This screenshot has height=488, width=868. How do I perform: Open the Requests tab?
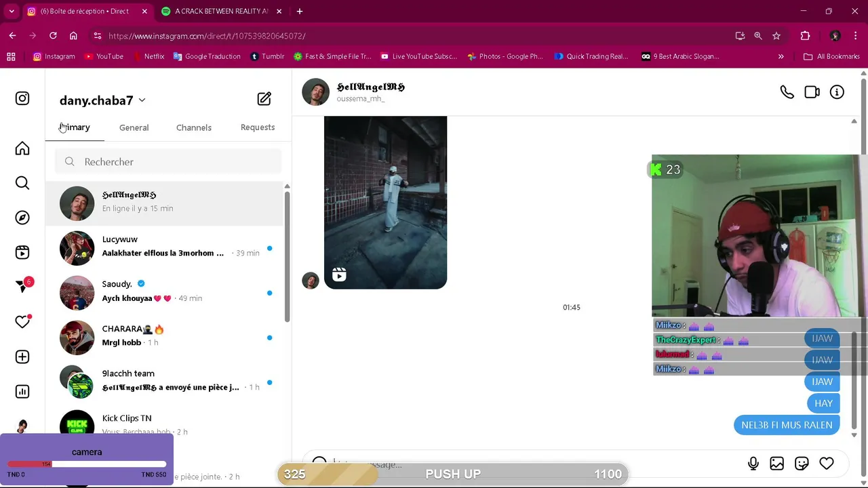[258, 127]
